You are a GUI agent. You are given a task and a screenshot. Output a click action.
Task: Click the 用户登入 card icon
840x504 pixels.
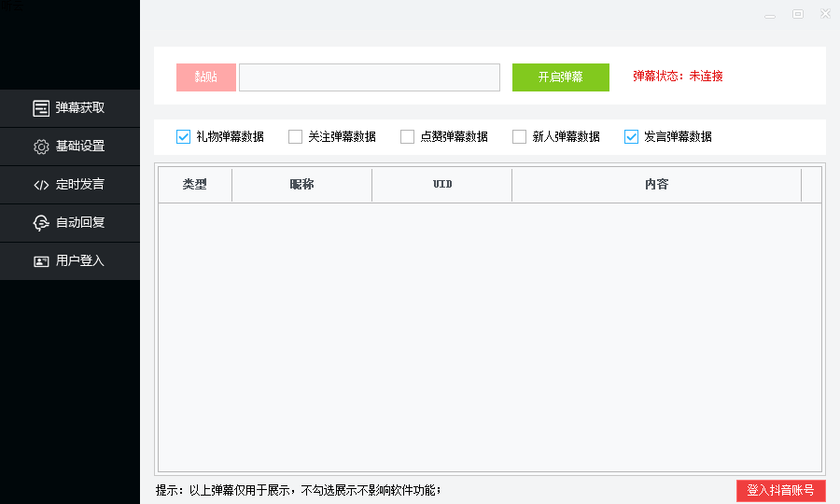(41, 261)
